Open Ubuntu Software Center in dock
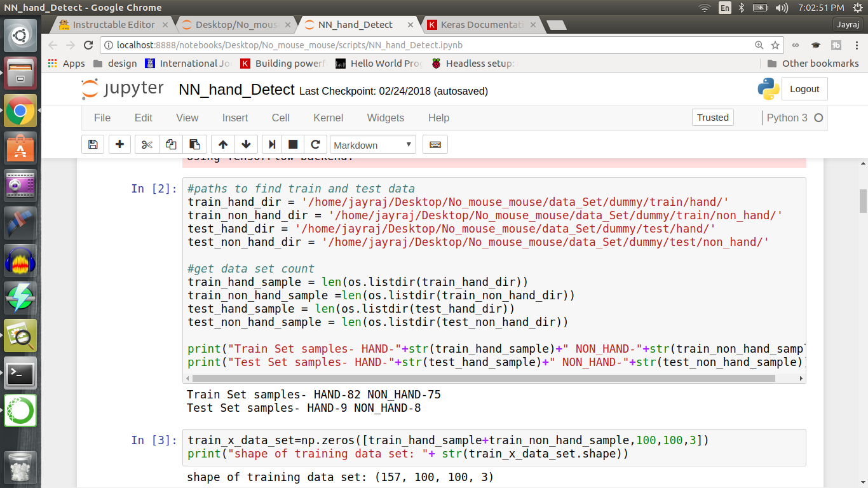 [20, 148]
